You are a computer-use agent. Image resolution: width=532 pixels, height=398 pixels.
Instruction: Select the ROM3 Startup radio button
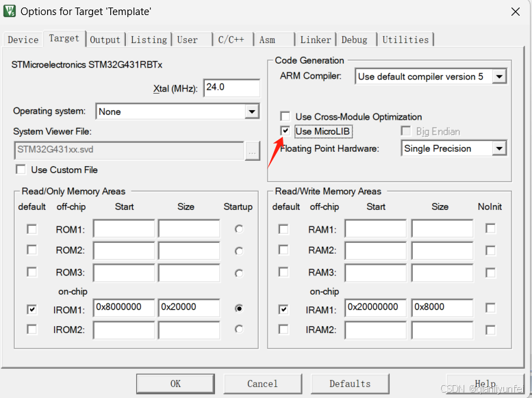239,274
